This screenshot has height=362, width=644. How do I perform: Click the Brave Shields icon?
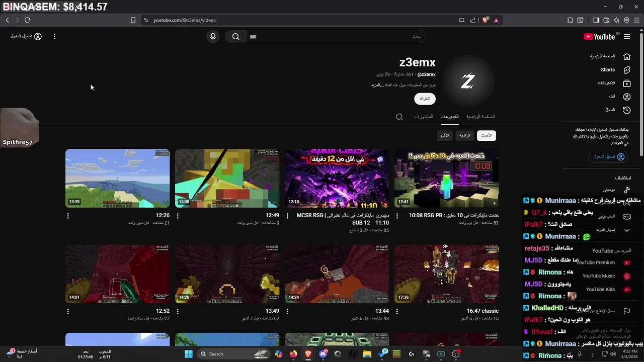[x=485, y=20]
